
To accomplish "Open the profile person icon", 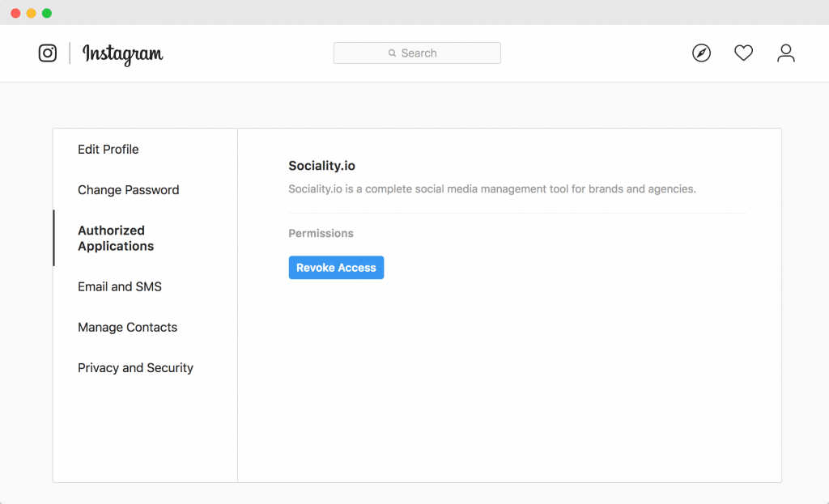I will click(x=785, y=53).
